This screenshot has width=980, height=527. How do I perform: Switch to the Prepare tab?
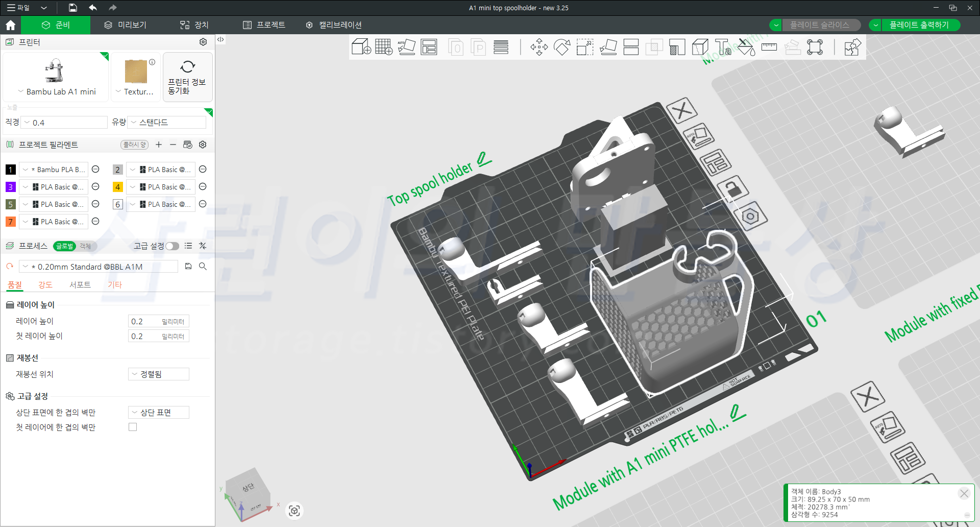click(x=56, y=25)
